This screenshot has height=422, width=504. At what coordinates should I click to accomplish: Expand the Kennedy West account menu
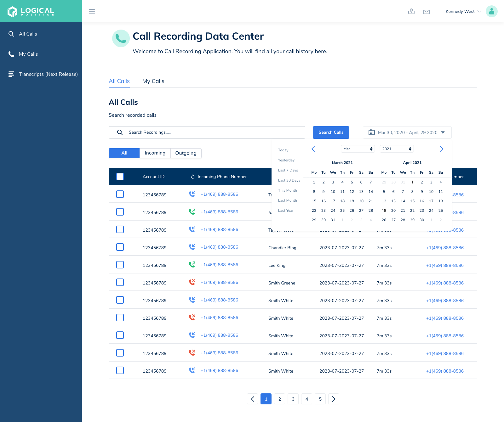click(x=463, y=11)
